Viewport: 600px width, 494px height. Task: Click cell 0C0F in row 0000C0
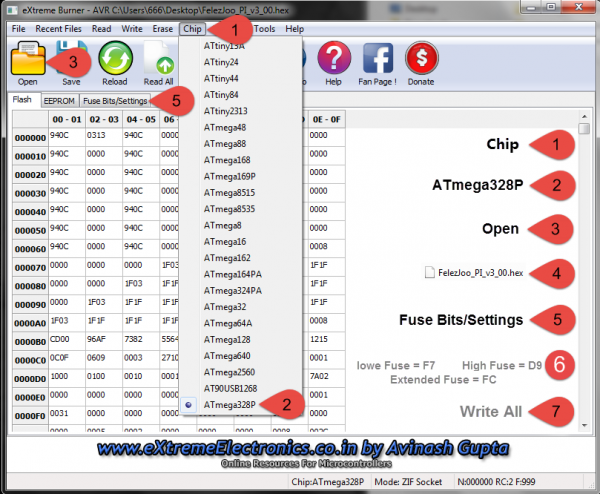coord(67,360)
